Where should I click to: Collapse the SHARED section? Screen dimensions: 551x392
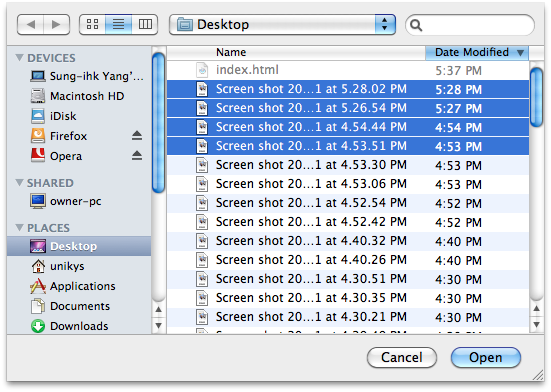(20, 182)
